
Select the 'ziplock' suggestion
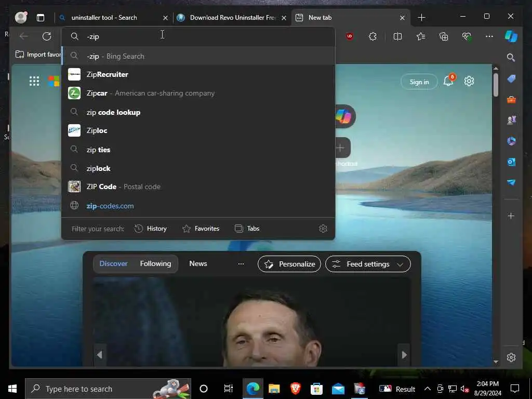[198, 168]
